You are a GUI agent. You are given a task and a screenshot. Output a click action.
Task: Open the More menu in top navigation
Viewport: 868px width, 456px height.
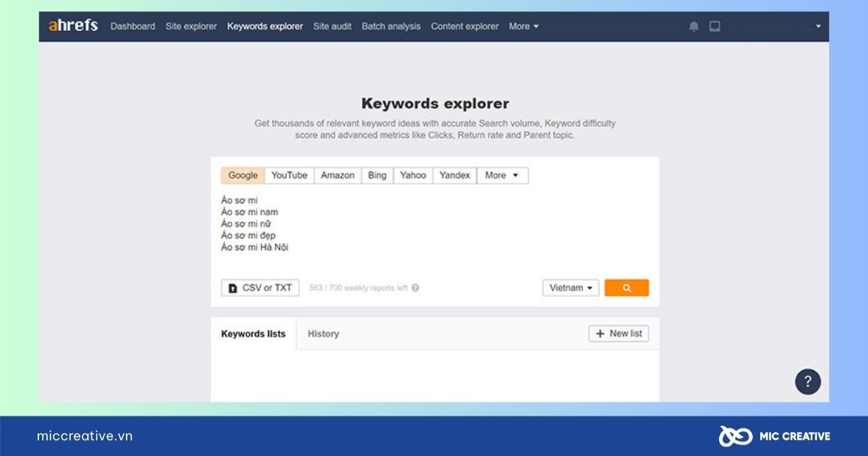(x=524, y=26)
